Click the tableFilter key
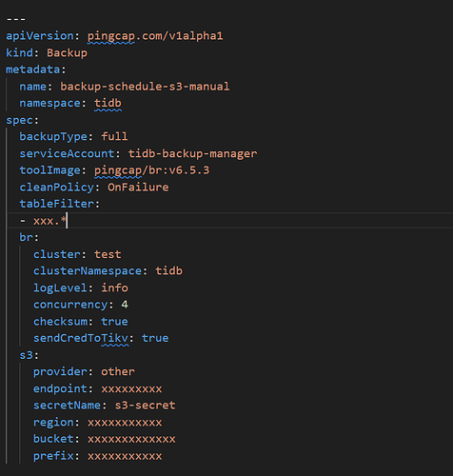Screen dimensions: 453x476 [x=56, y=204]
